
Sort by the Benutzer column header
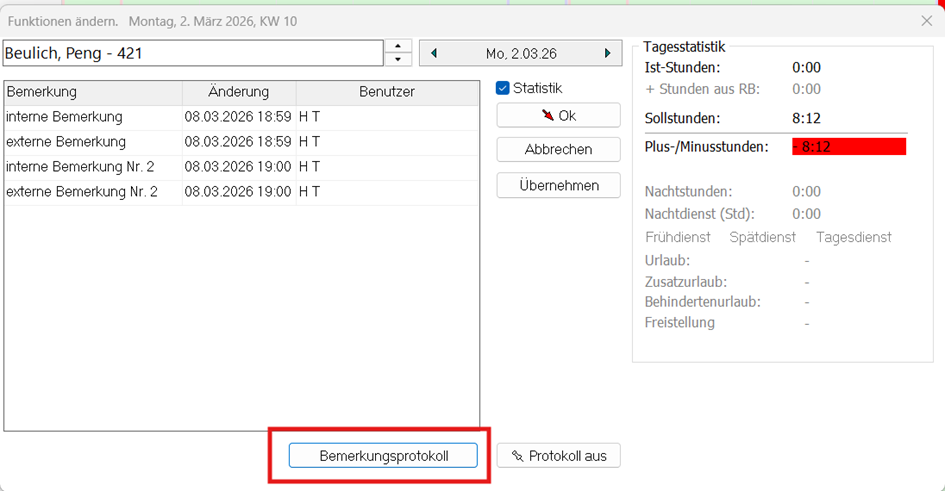[x=387, y=92]
